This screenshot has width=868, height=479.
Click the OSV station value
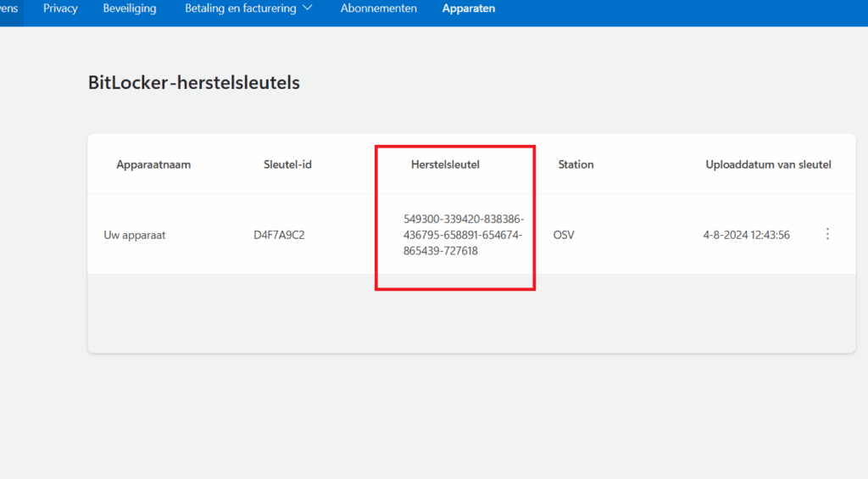[x=564, y=235]
